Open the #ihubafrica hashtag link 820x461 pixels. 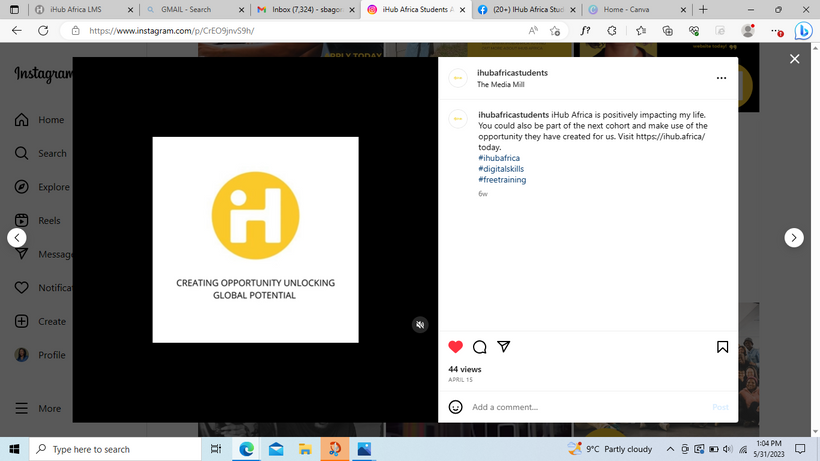click(499, 158)
